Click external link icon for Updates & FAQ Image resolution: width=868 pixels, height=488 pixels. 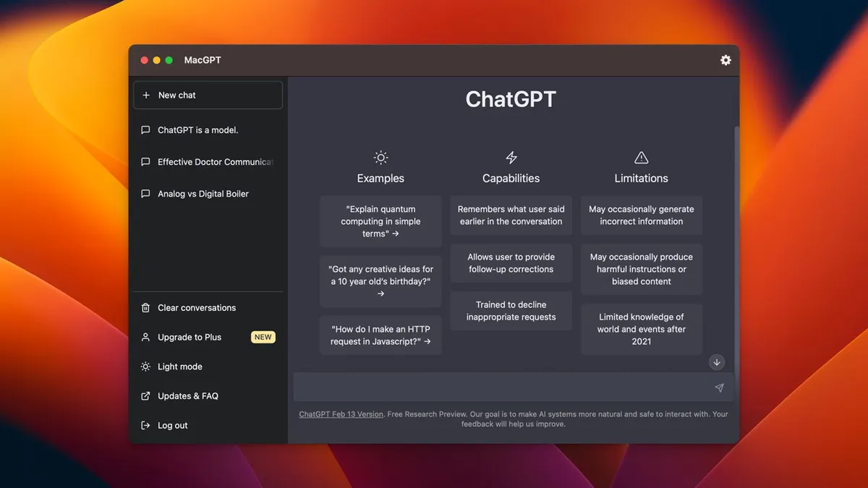tap(145, 396)
